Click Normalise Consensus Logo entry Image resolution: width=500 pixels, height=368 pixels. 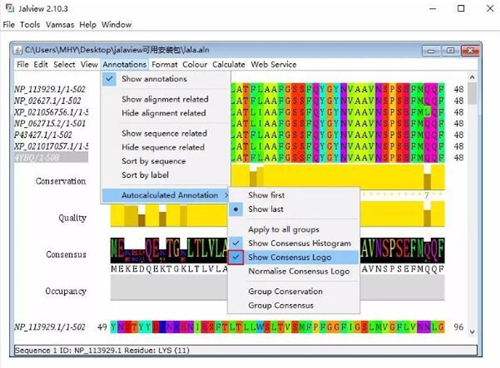299,271
